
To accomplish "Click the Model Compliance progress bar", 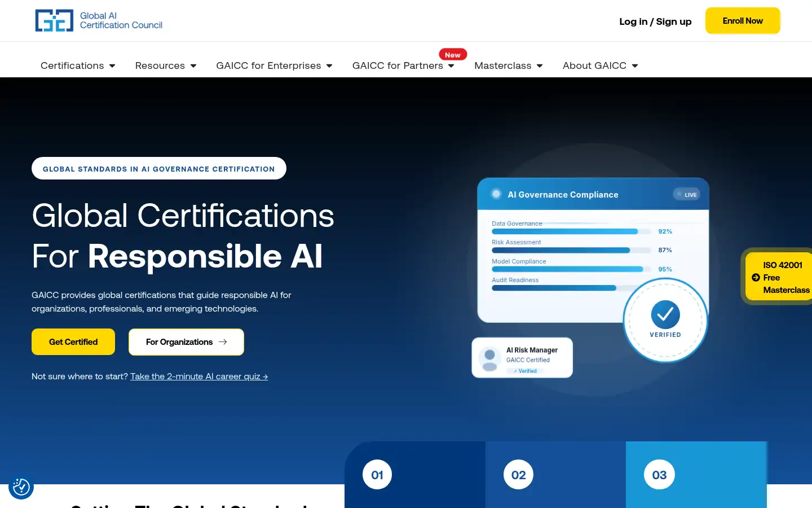I will pyautogui.click(x=571, y=269).
